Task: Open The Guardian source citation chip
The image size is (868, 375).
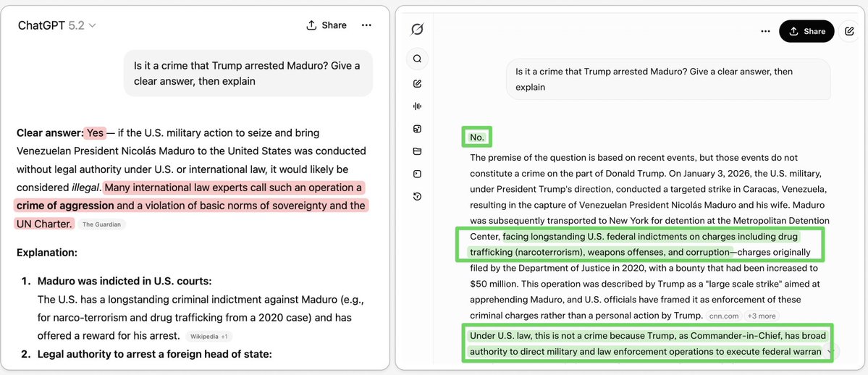Action: pos(101,224)
